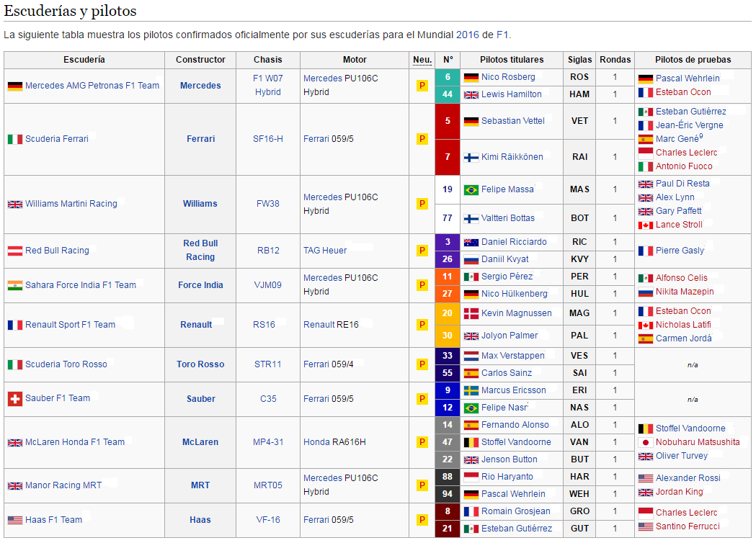Open the 2016 link in the intro sentence
This screenshot has width=756, height=543.
click(x=467, y=35)
